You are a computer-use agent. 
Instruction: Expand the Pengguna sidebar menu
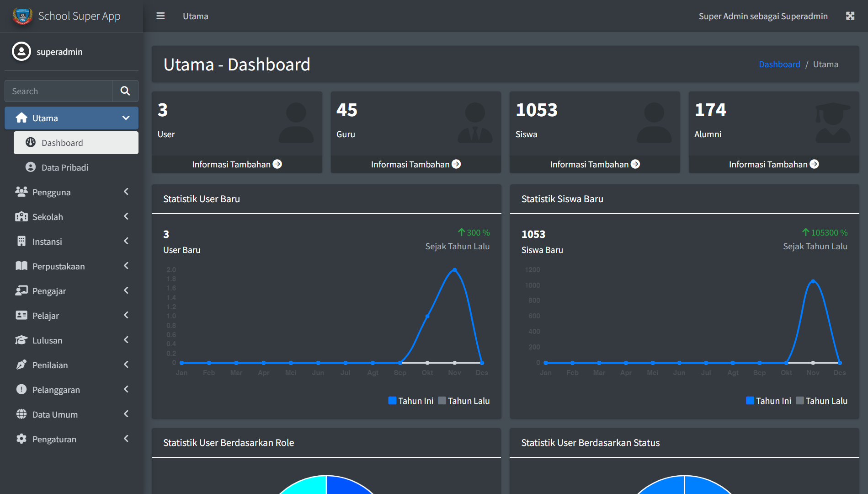tap(71, 192)
